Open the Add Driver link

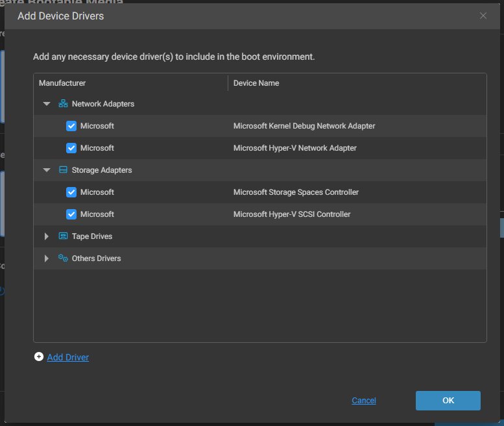pyautogui.click(x=68, y=357)
